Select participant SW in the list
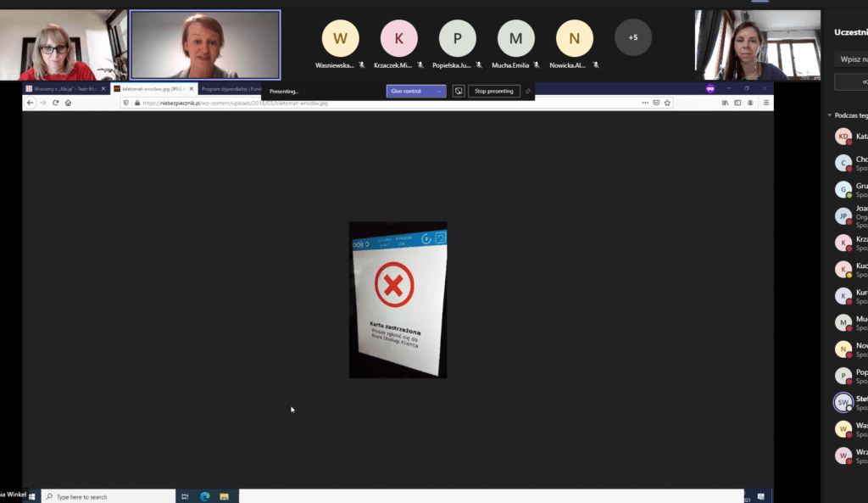Viewport: 868px width, 503px height. (843, 402)
